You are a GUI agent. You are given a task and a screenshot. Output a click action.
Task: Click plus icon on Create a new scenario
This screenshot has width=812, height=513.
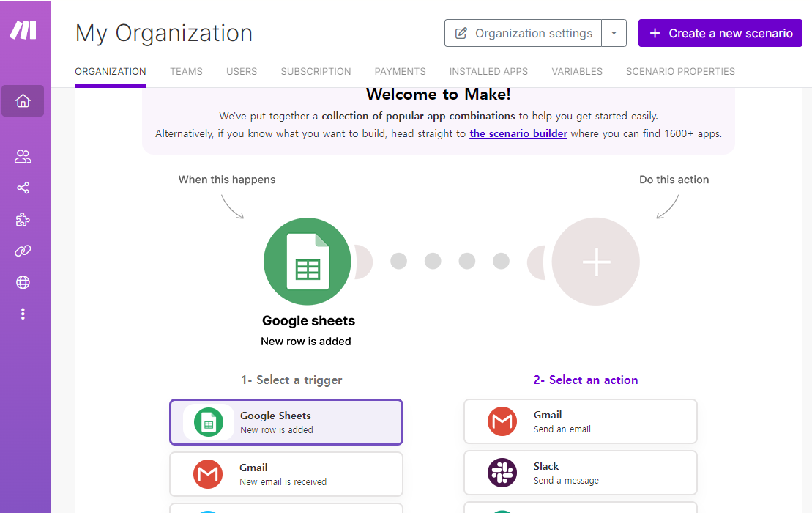[655, 33]
